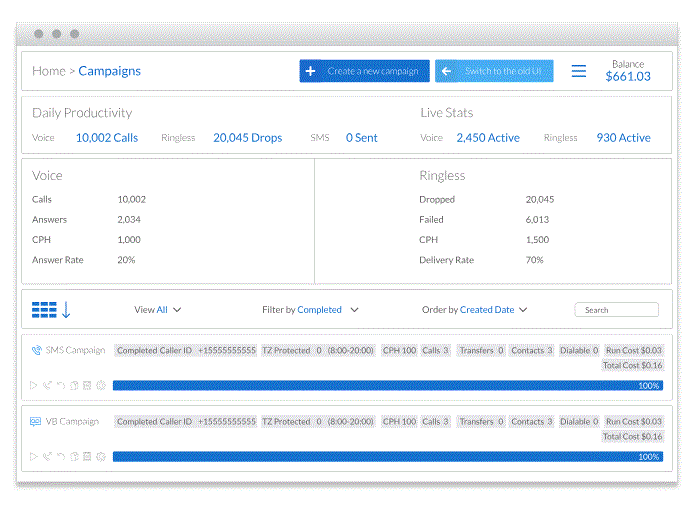The height and width of the screenshot is (508, 698).
Task: Click the Daily Productivity heading
Action: coord(82,113)
